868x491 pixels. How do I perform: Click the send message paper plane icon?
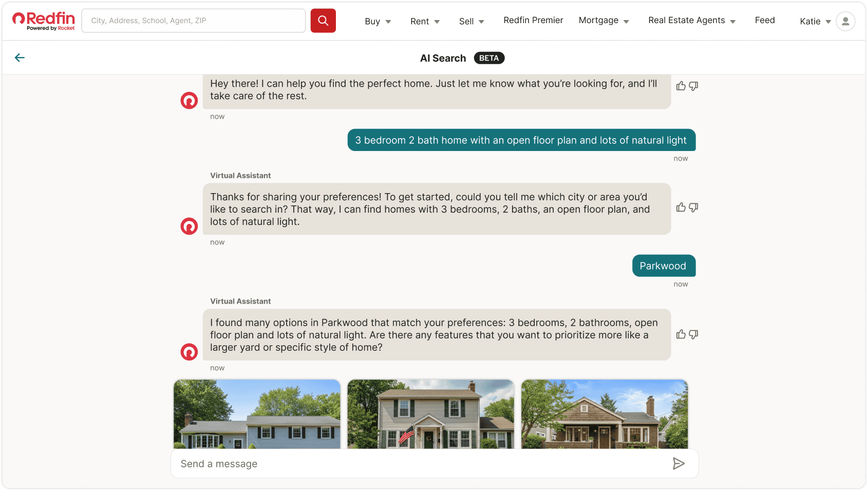coord(678,464)
